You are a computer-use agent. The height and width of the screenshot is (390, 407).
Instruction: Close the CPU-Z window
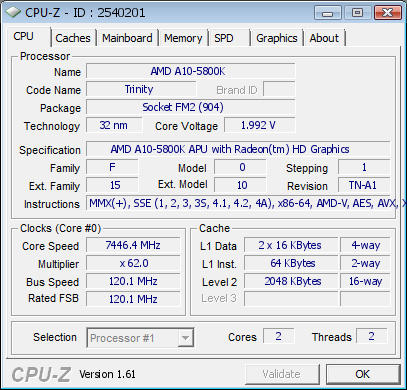(387, 13)
